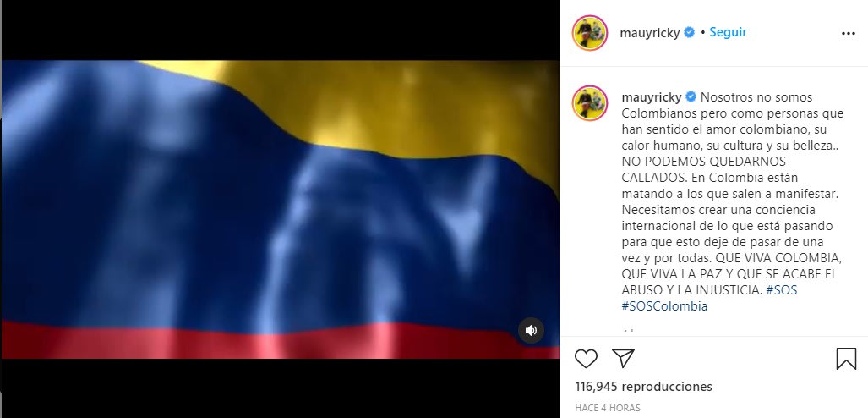Mute the video using the speaker icon
The image size is (868, 418).
point(531,330)
